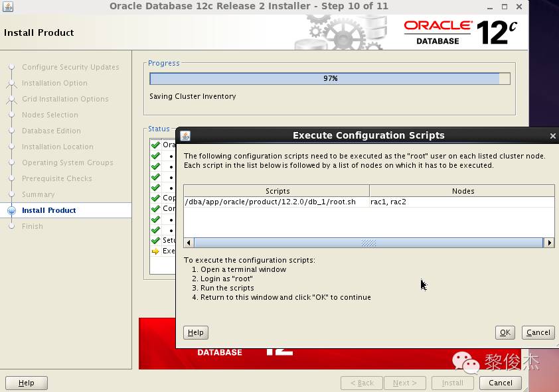Click the installer Java icon in main title bar
Screen dimensions: 559x392
[x=8, y=6]
